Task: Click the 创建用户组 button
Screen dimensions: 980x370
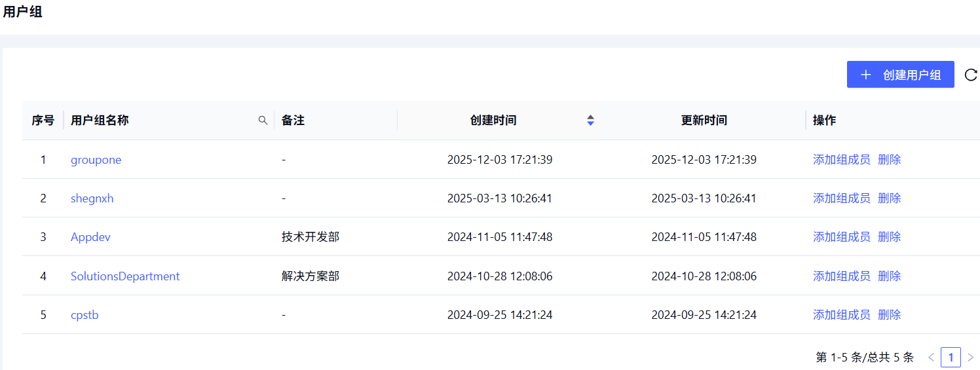Action: (900, 75)
